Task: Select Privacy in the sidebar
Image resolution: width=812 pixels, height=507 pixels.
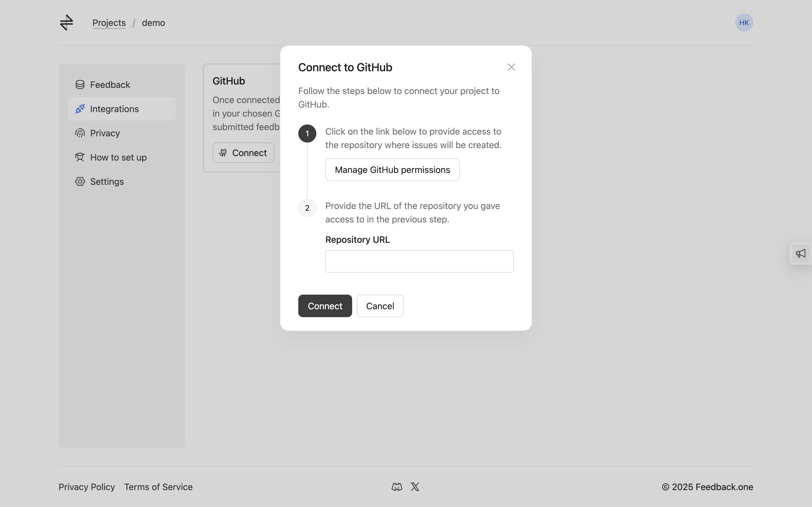Action: click(105, 133)
